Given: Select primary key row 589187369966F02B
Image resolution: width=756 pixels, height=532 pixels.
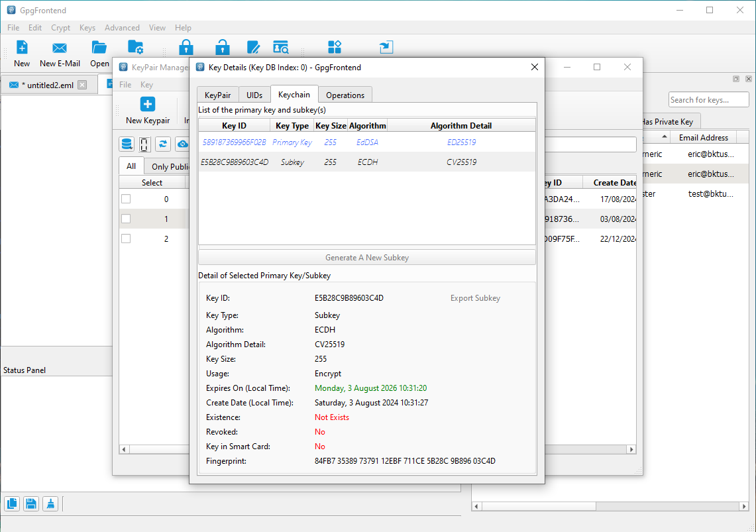Looking at the screenshot, I should click(367, 142).
